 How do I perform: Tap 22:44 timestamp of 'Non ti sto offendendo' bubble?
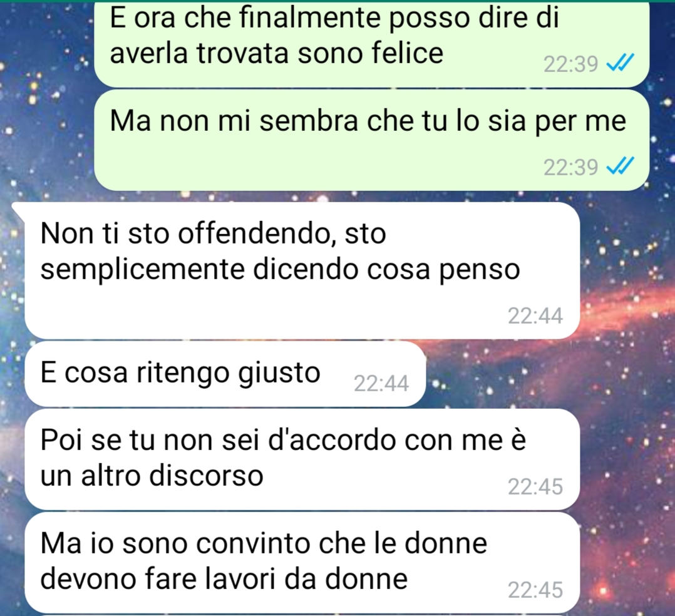pos(535,316)
